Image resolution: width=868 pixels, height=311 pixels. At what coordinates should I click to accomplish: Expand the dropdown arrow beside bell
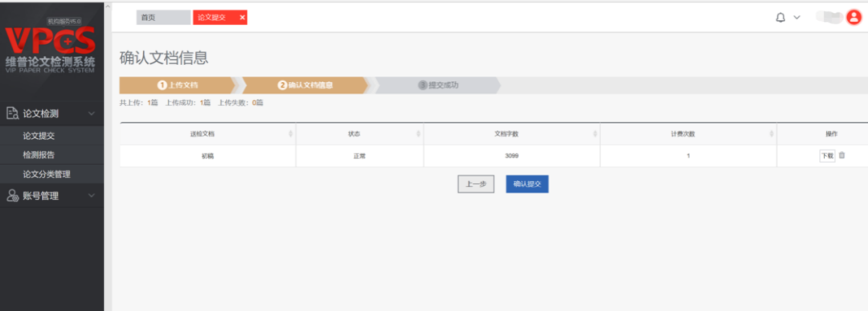[796, 18]
